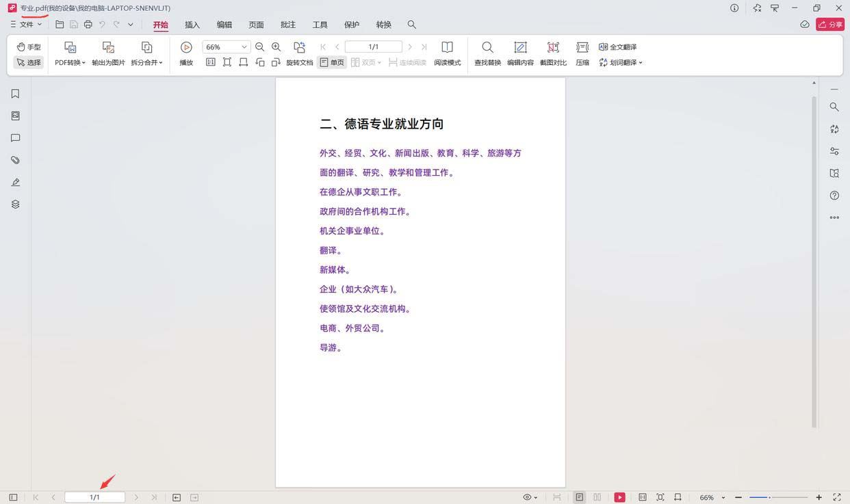Switch to 选择 selection tool
The height and width of the screenshot is (504, 850).
tap(29, 62)
